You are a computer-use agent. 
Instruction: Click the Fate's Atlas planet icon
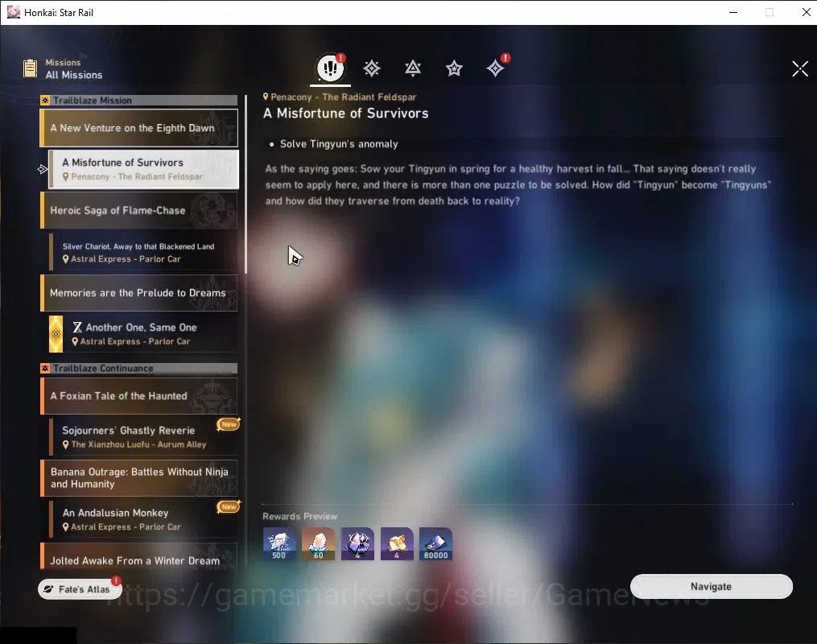point(48,588)
